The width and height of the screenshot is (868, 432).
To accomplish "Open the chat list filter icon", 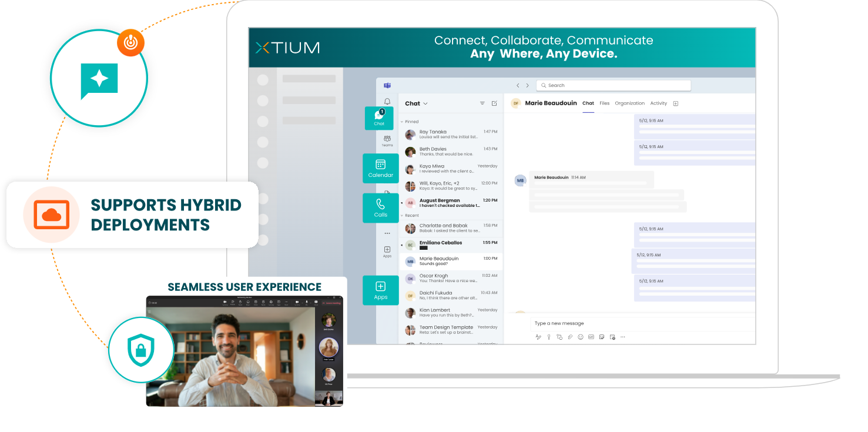I will (482, 103).
